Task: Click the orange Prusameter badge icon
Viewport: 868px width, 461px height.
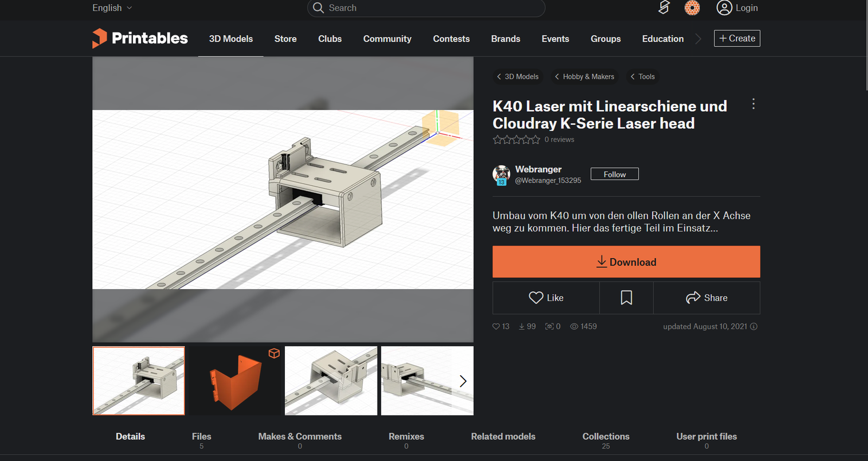Action: click(x=692, y=8)
